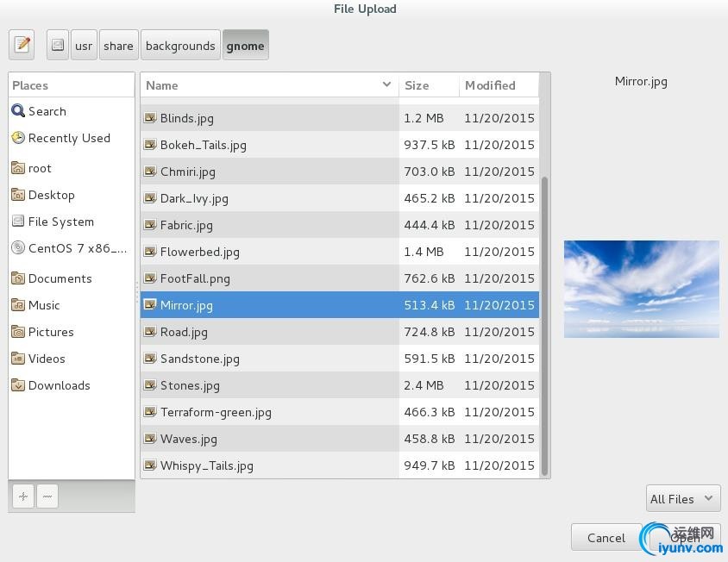
Task: Click the 937.5 kB size cell
Action: pyautogui.click(x=429, y=145)
